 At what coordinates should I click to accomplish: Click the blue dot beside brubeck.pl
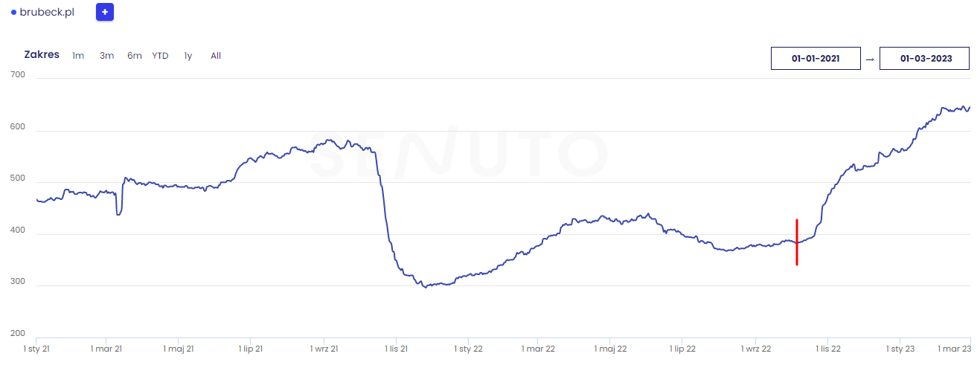pyautogui.click(x=13, y=13)
